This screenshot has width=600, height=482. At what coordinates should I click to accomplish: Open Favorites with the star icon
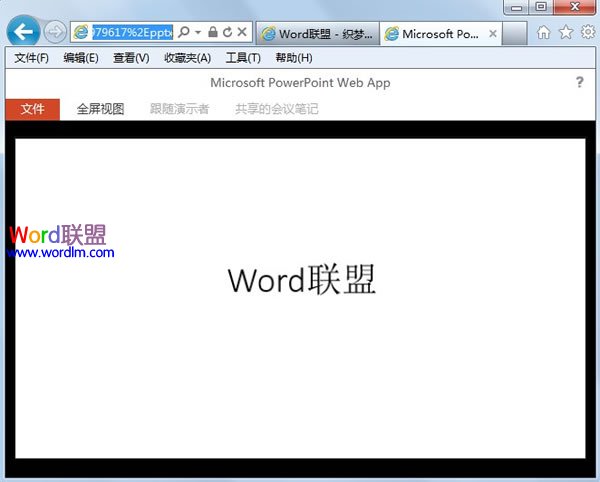(566, 32)
